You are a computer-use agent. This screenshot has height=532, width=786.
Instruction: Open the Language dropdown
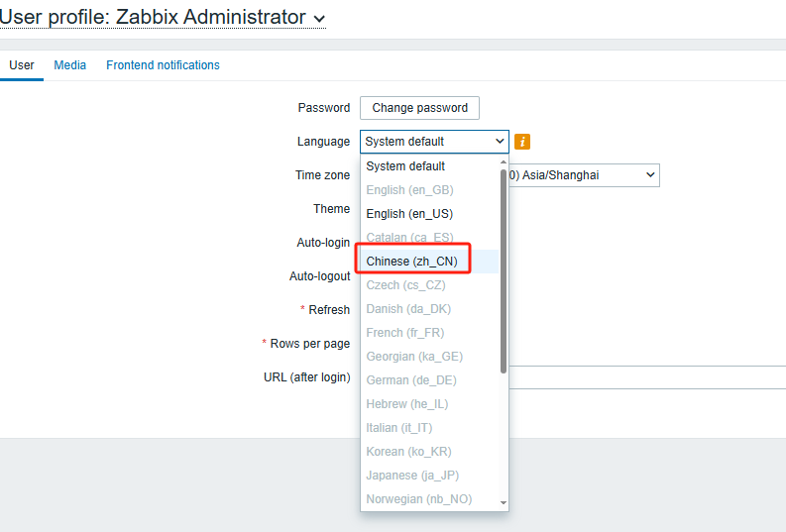[433, 142]
